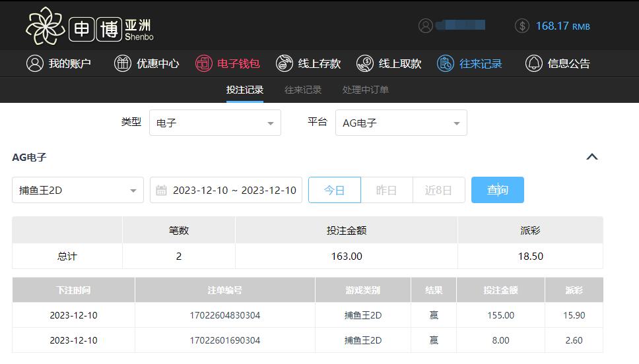
Task: Click the 线上取款 withdrawal icon
Action: coord(365,63)
